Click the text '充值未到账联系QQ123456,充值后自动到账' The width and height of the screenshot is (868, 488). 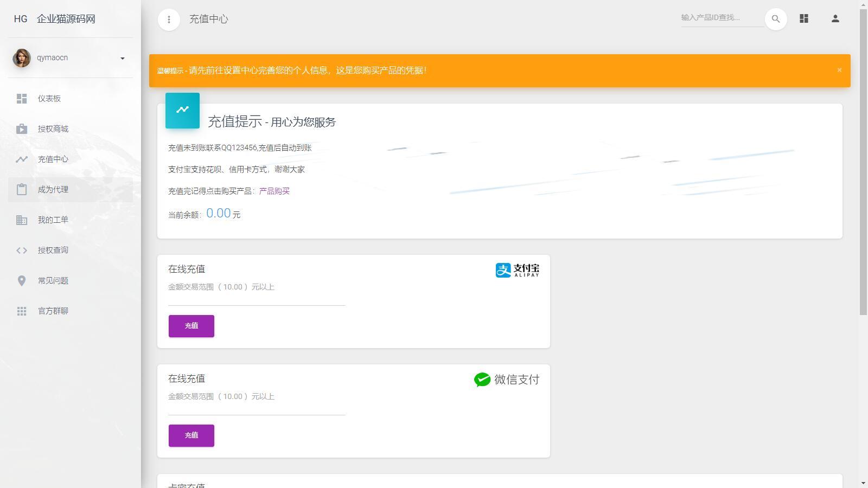[240, 148]
